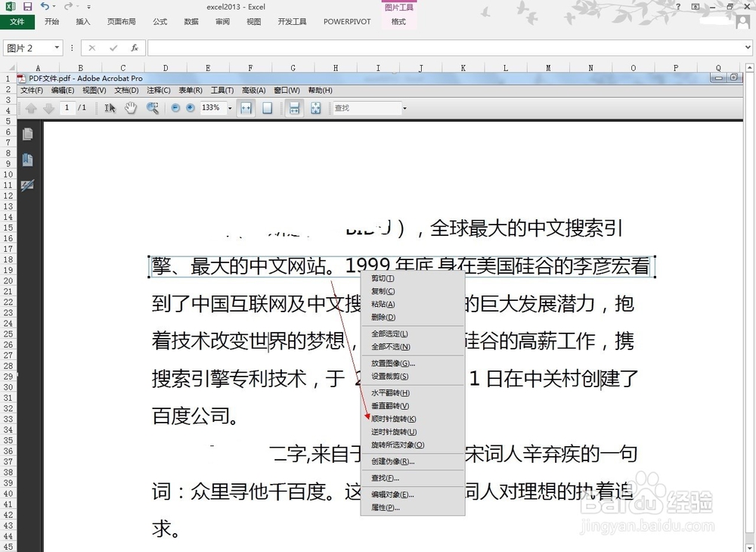Choose the Acrobat Marquee Zoom magnifier
Image resolution: width=756 pixels, height=552 pixels.
point(153,108)
